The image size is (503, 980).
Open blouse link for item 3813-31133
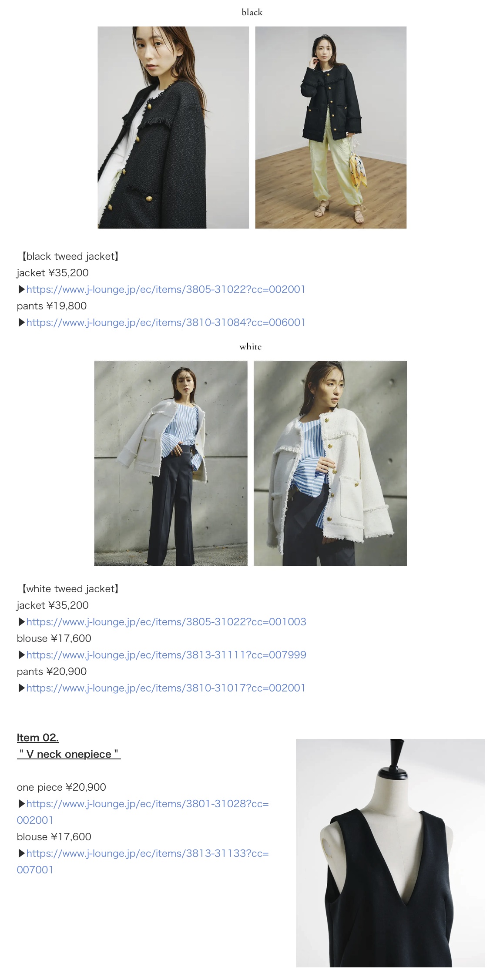143,862
